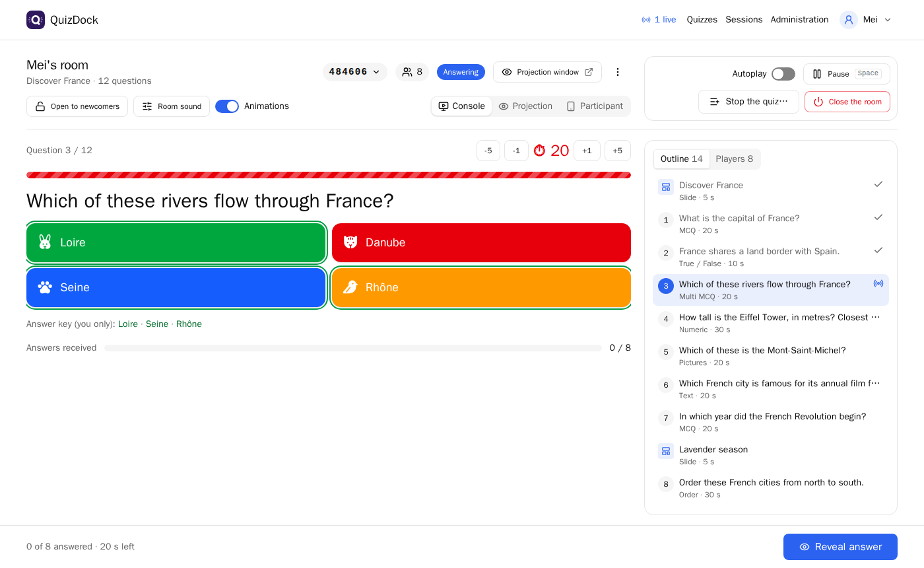Image resolution: width=924 pixels, height=568 pixels.
Task: Select the Discover France slide in outline
Action: pyautogui.click(x=771, y=191)
